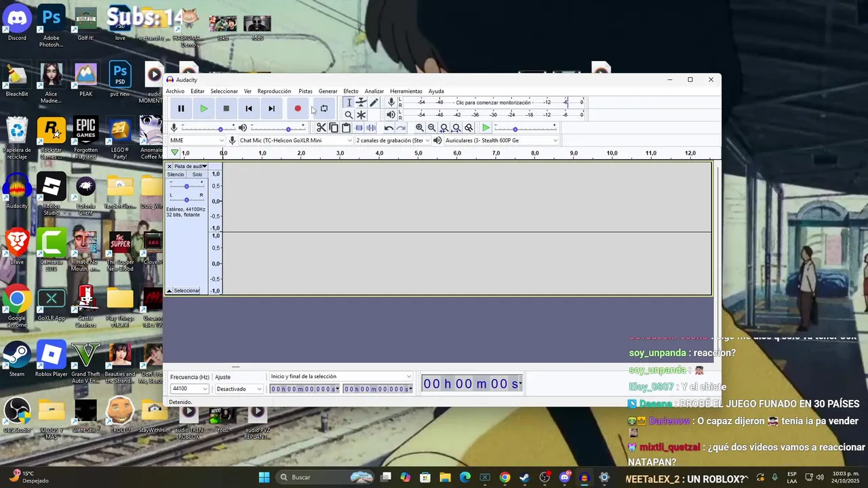Click Fit project to width icon

coord(456,127)
